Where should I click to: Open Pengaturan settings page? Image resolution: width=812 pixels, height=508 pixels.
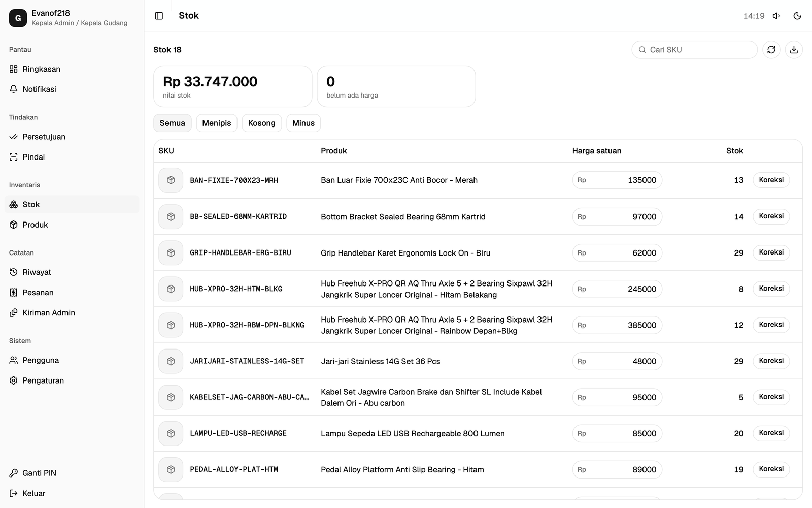pyautogui.click(x=72, y=380)
